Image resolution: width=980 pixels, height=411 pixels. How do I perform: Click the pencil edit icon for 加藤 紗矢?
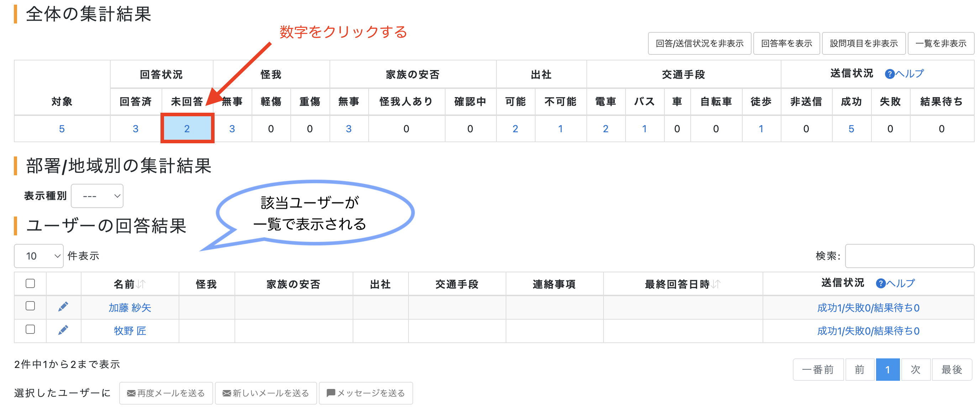pyautogui.click(x=63, y=306)
